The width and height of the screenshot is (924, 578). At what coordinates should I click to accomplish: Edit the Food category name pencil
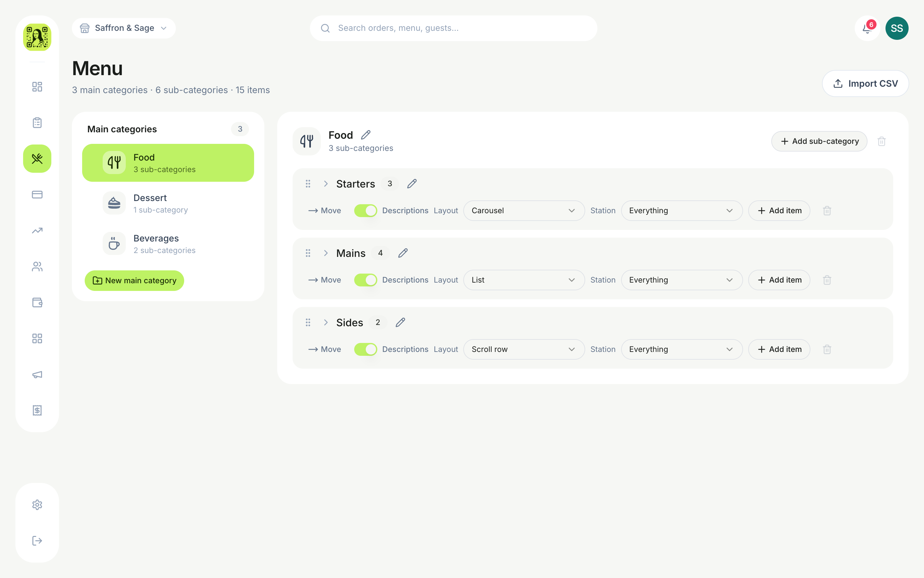(366, 135)
